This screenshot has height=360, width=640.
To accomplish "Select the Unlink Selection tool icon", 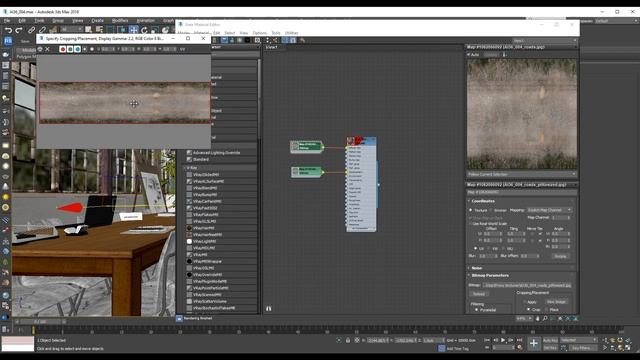I will [x=42, y=30].
